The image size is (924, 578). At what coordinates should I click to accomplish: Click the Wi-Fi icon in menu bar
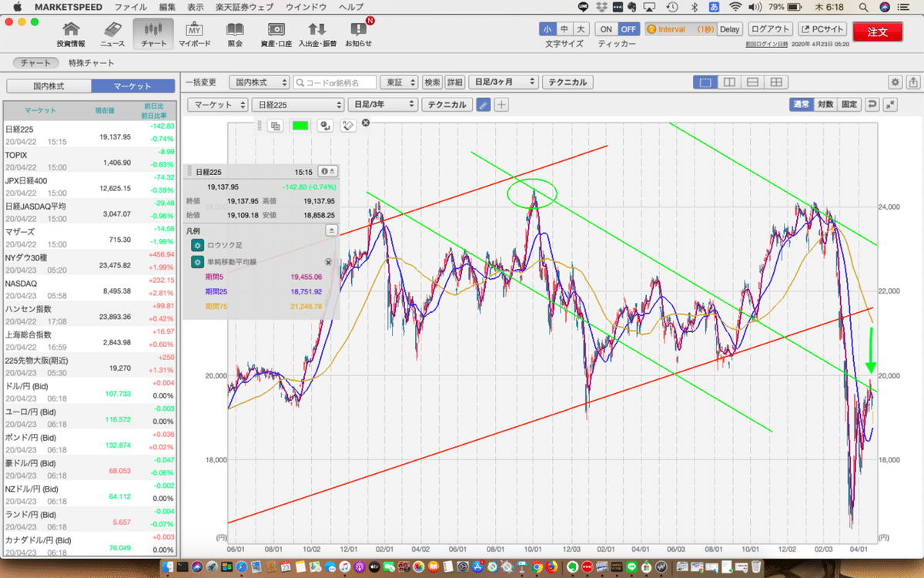tap(736, 6)
